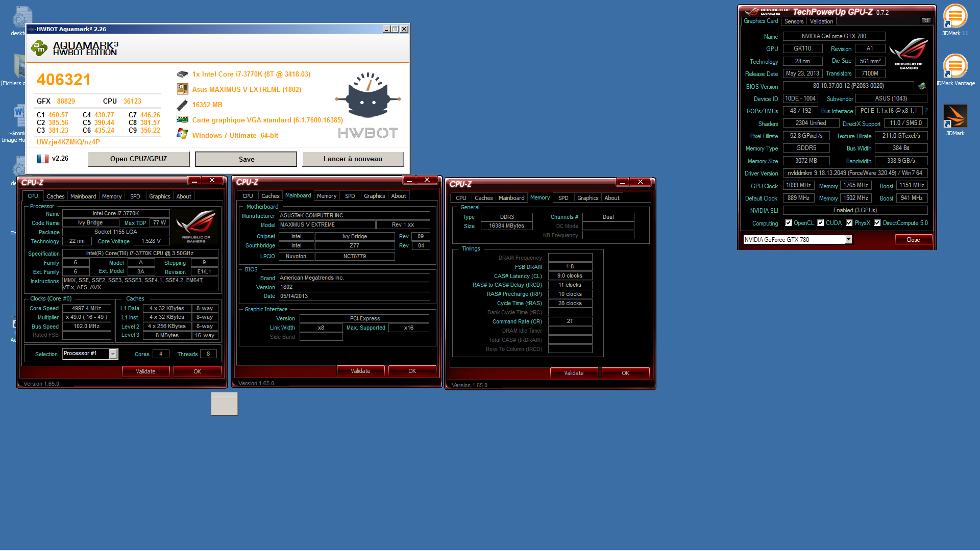Click the Lancer à nouveau button

coord(353,159)
